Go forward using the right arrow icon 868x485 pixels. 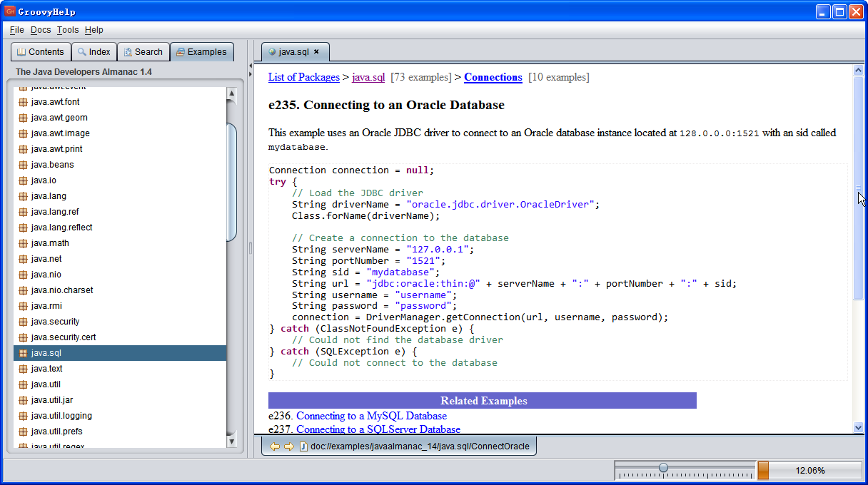288,446
